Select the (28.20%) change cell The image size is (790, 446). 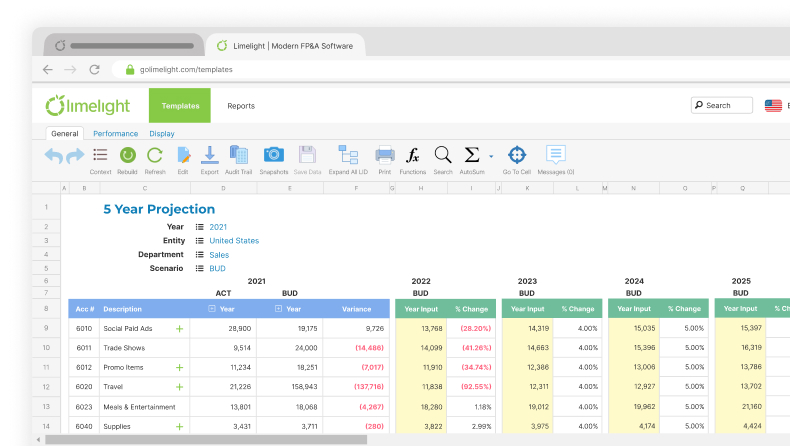pyautogui.click(x=471, y=328)
